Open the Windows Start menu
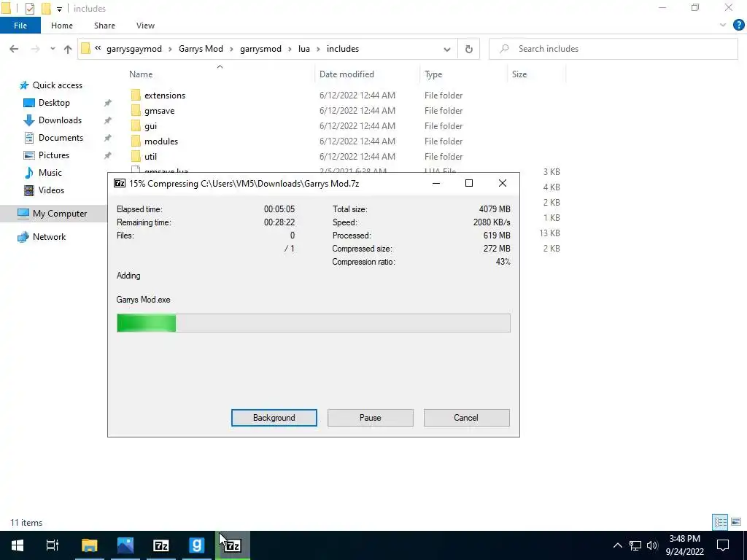The width and height of the screenshot is (747, 560). (x=18, y=545)
